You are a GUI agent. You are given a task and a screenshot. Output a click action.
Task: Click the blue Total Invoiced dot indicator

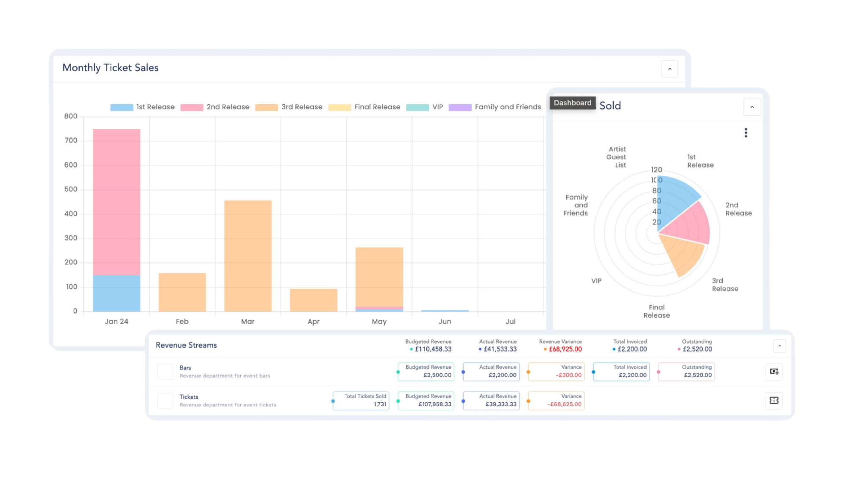pyautogui.click(x=613, y=349)
